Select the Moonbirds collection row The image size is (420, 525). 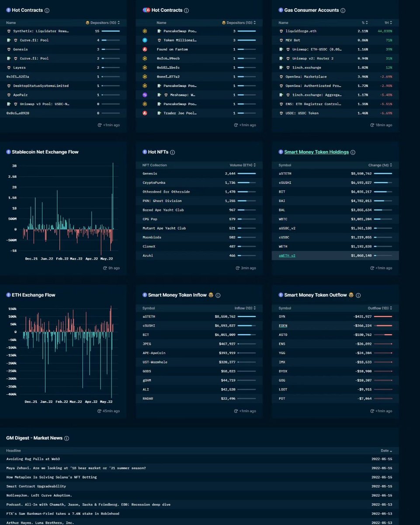(199, 237)
